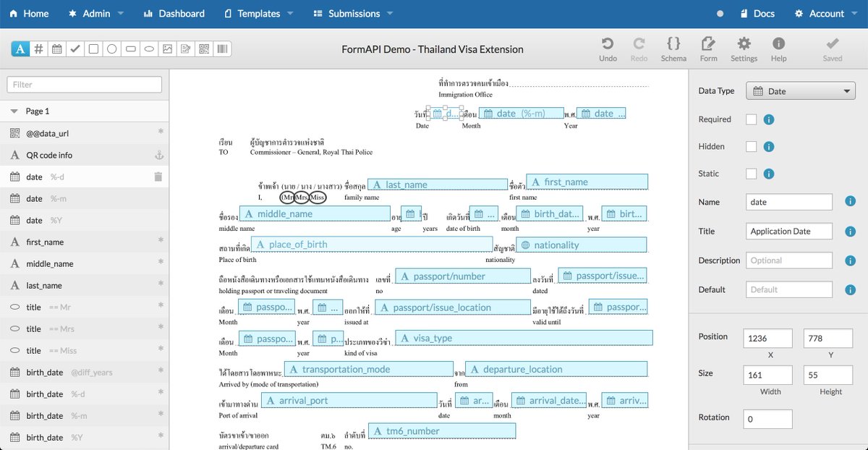Select the QR code info field row
Screen dimensions: 868x450
click(x=84, y=155)
